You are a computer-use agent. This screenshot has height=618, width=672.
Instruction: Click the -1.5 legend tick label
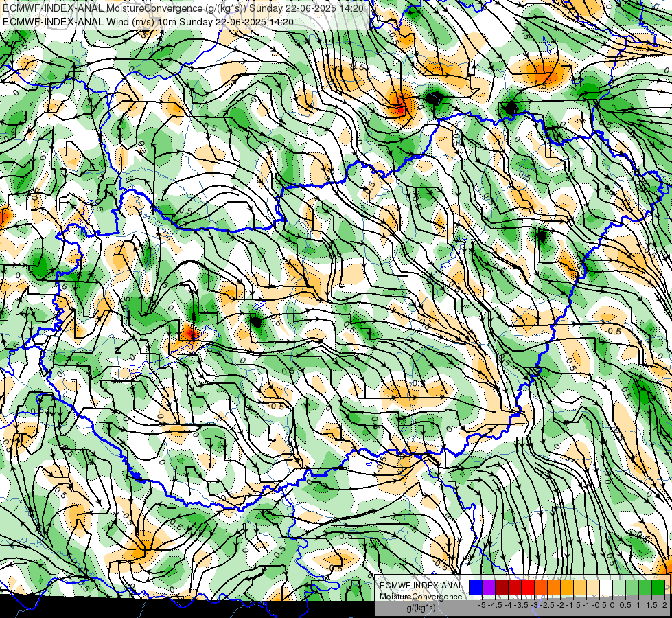pyautogui.click(x=573, y=605)
